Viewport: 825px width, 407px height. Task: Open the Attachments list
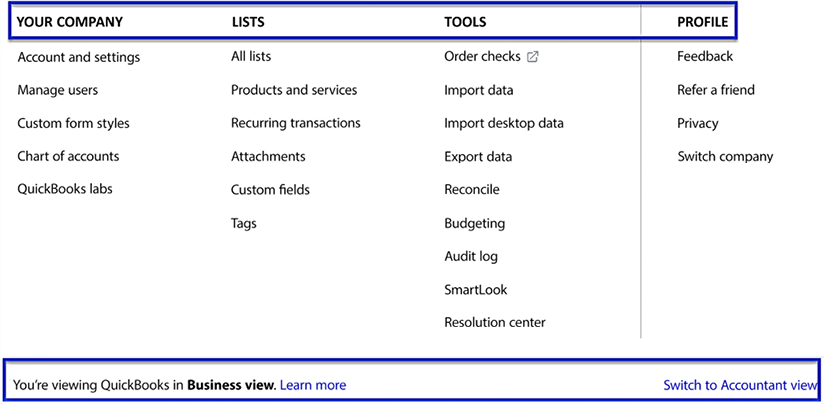click(x=268, y=156)
